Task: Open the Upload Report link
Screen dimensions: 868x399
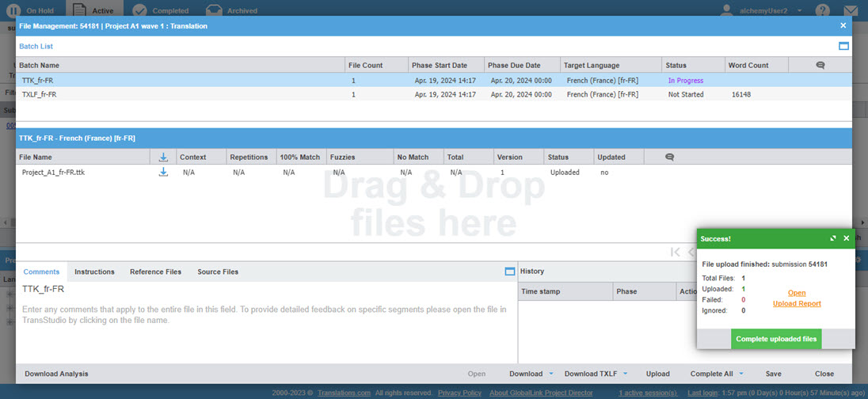Action: (797, 304)
